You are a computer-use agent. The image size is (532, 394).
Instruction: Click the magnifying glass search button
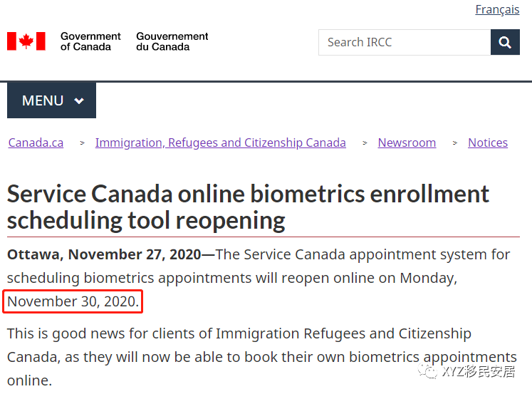(x=505, y=43)
